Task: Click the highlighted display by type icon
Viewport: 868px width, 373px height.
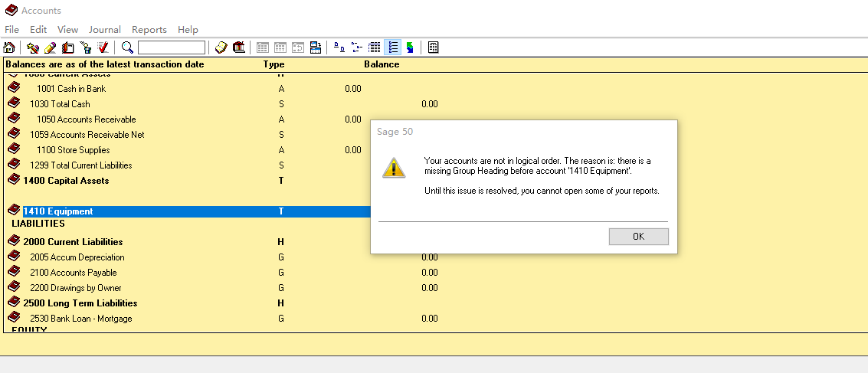Action: point(392,47)
